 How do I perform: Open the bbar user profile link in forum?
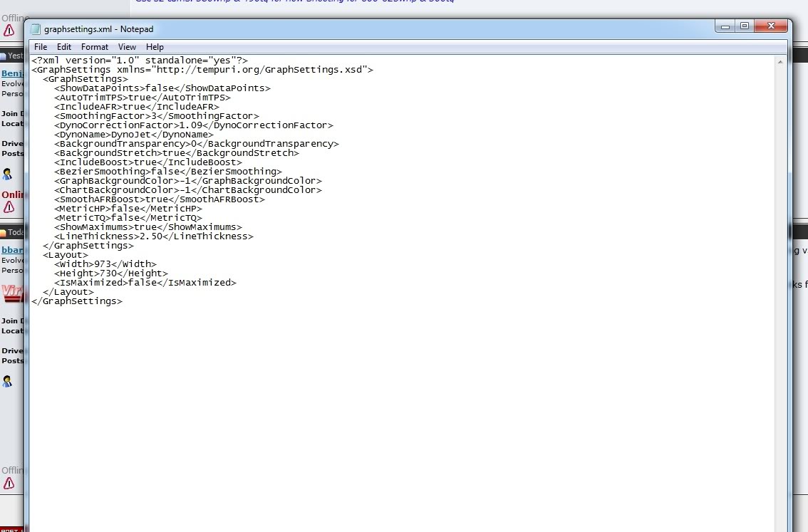12,250
